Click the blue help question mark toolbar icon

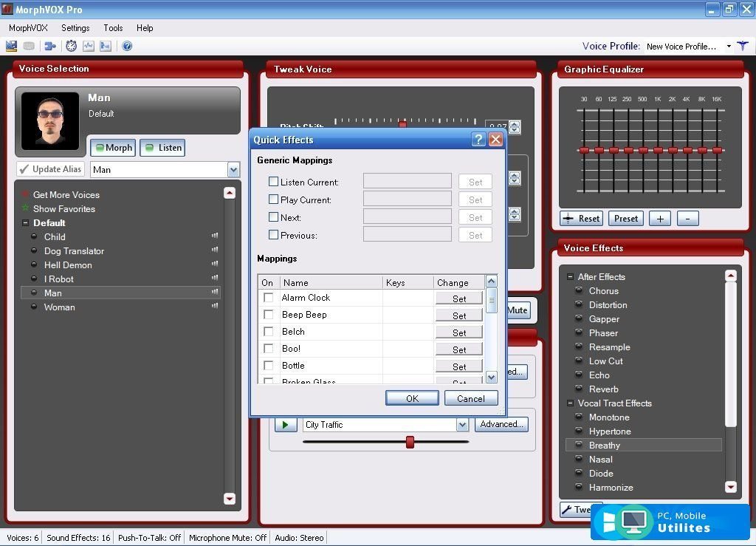(x=127, y=46)
